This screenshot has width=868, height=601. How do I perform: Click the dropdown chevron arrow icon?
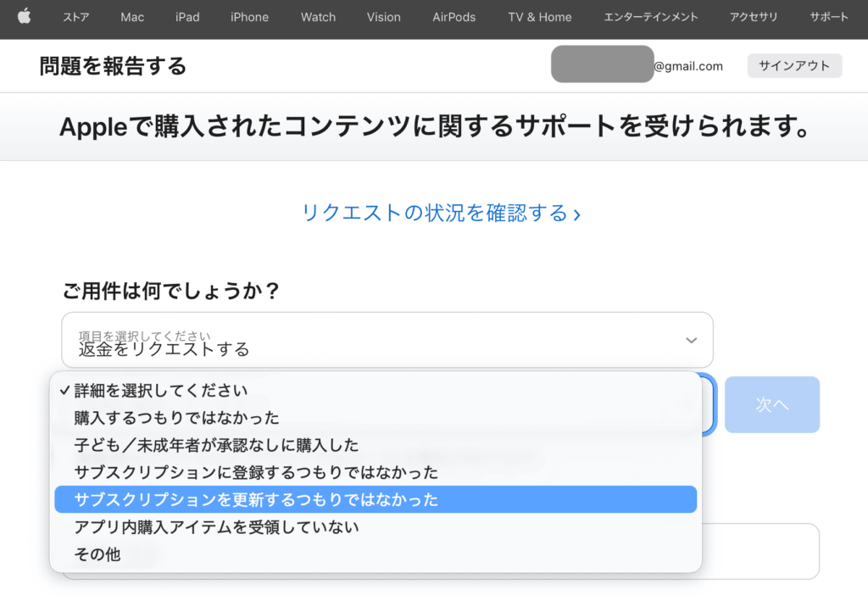pos(692,341)
